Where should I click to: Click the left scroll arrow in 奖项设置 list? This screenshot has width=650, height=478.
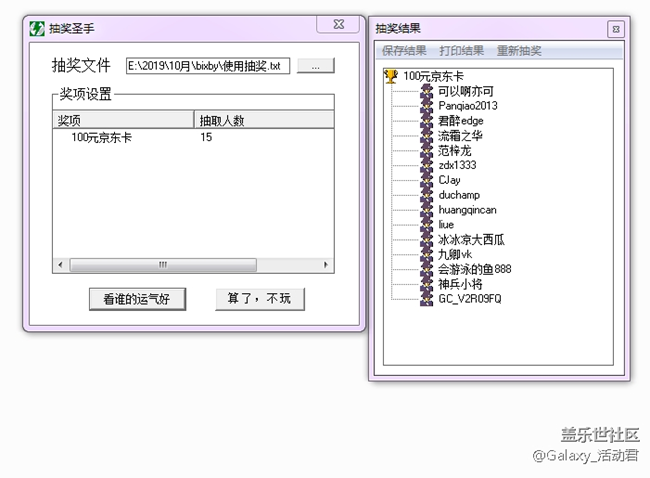coord(61,264)
